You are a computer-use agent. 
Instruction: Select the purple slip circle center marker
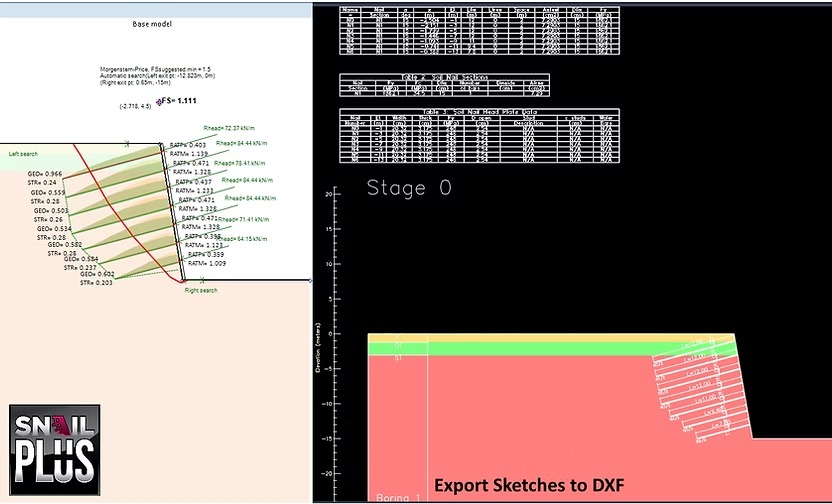159,102
